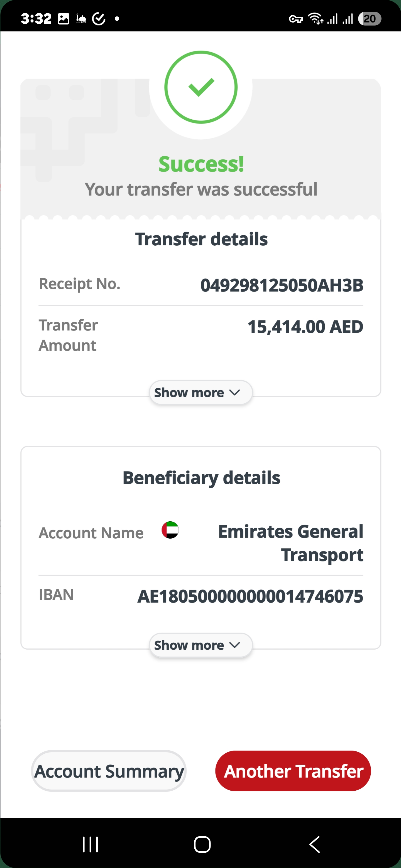Tap the 15,414.00 AED transfer amount

(x=305, y=327)
